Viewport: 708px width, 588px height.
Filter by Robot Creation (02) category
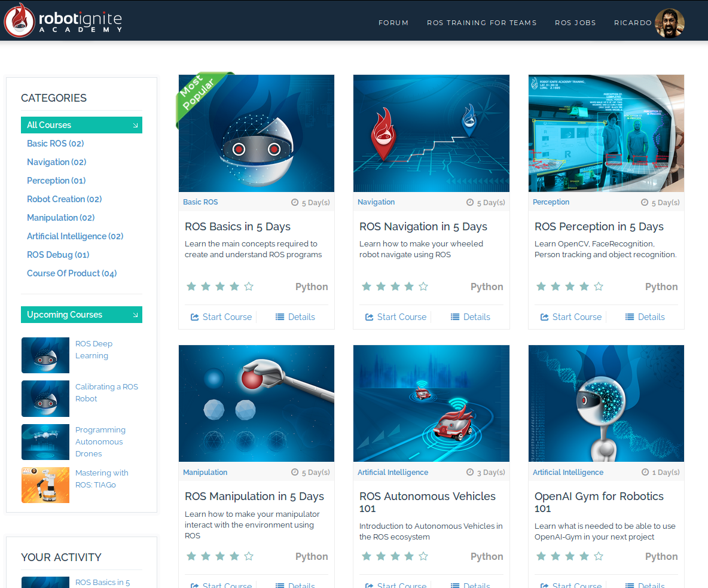[65, 199]
